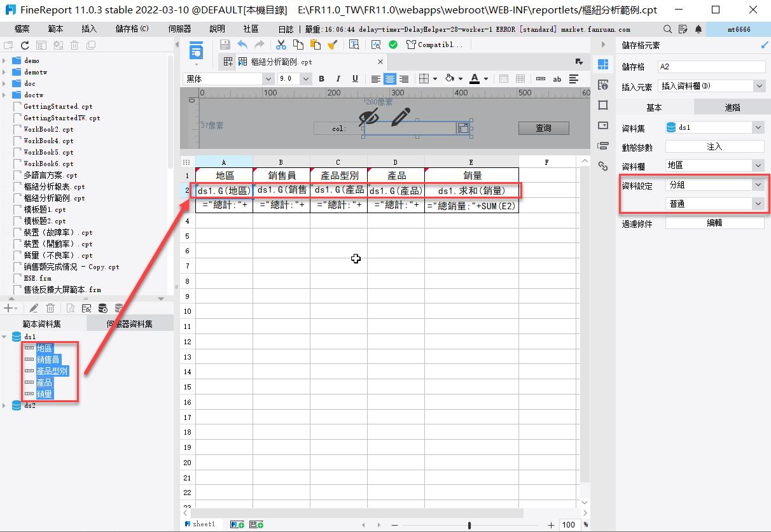
Task: Toggle the ab text wrap option
Action: (x=557, y=79)
